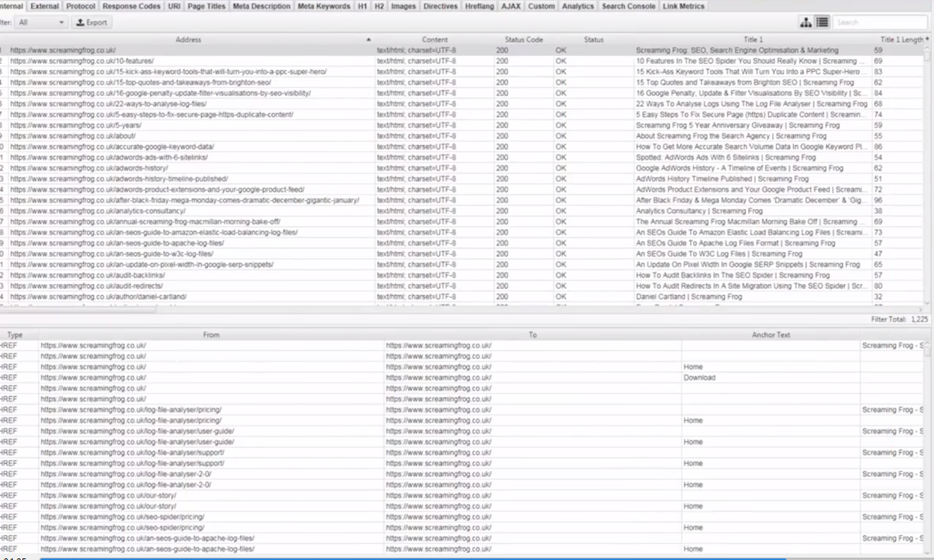The image size is (934, 560).
Task: Sort by the Address column header
Action: (x=187, y=39)
